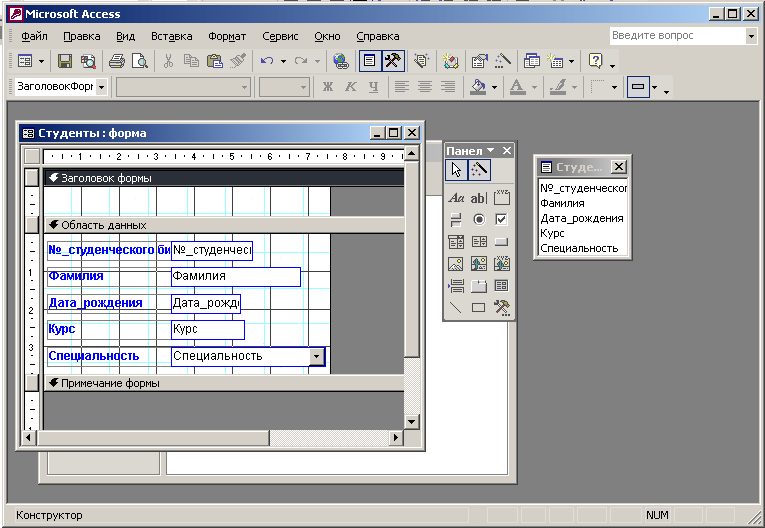Select the Unbound Object Frame tool

[479, 264]
